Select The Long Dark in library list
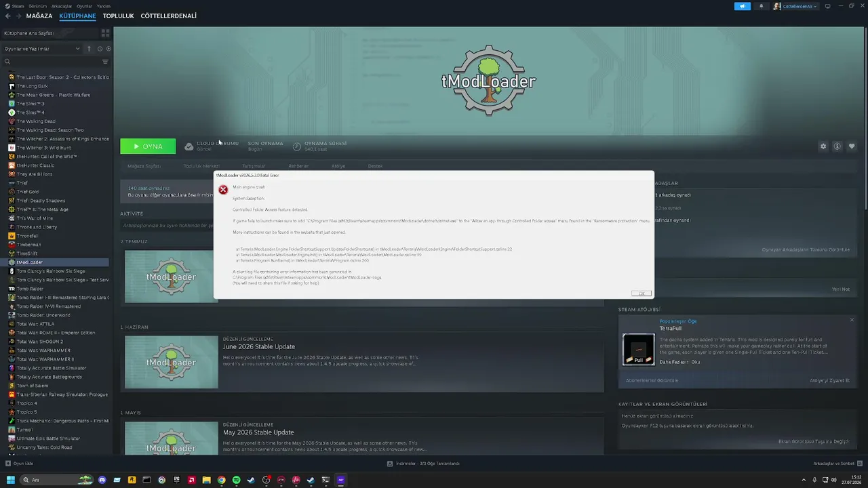Screen dimensions: 868x488 click(x=32, y=86)
